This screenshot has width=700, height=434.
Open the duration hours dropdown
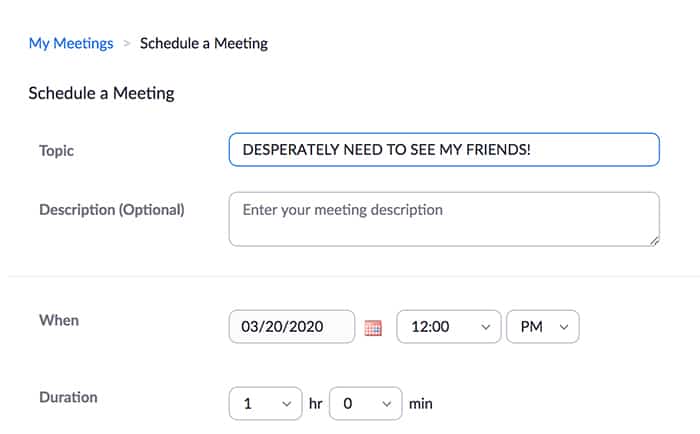point(266,404)
